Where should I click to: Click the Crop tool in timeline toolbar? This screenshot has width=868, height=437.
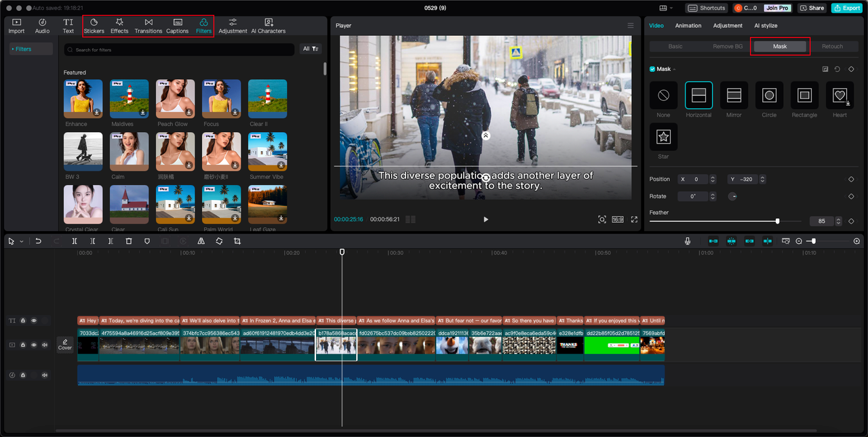[237, 241]
